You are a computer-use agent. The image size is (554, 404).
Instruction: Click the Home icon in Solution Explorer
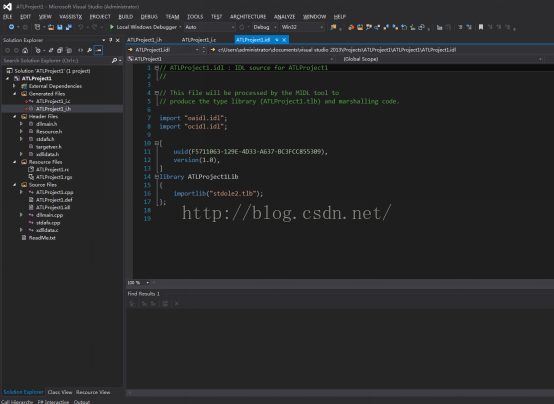25,50
